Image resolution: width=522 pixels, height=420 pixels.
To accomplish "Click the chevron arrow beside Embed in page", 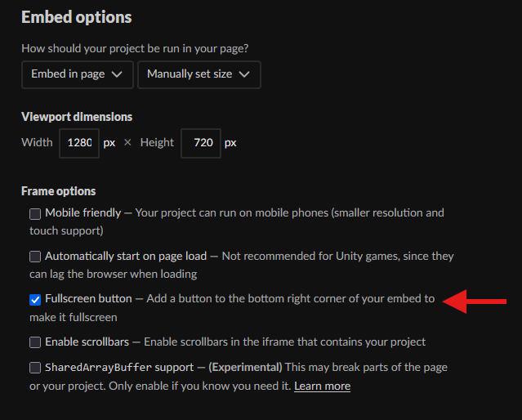I will [x=117, y=74].
